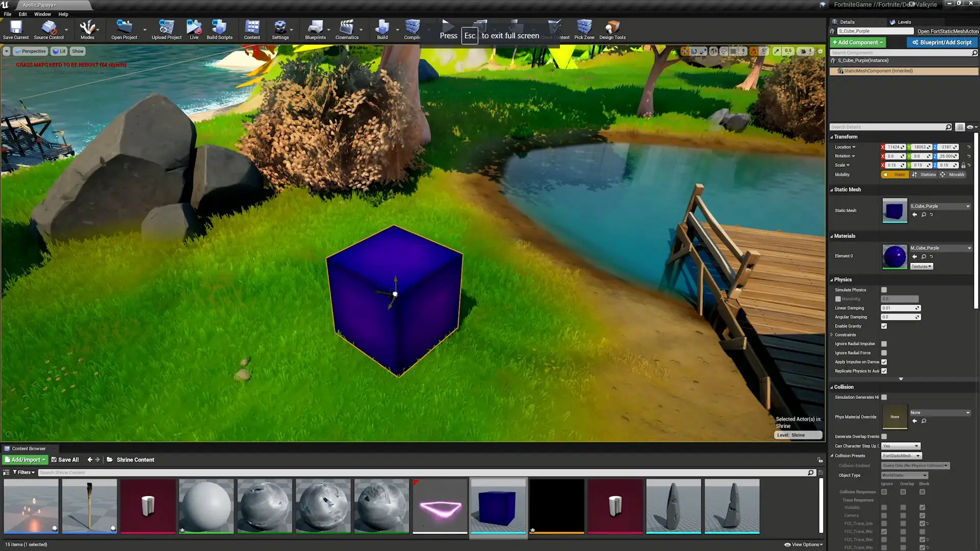Click Add Component button

[x=858, y=42]
